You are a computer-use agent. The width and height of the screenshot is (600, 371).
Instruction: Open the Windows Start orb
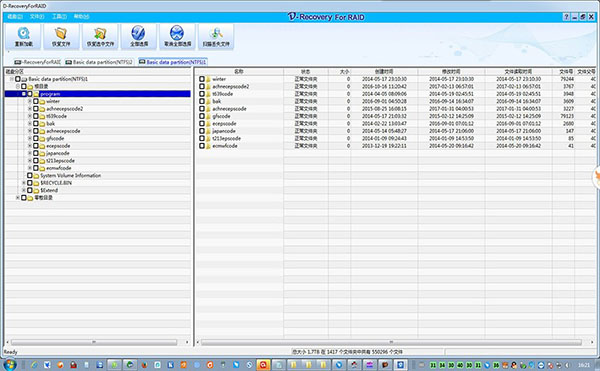coord(10,364)
